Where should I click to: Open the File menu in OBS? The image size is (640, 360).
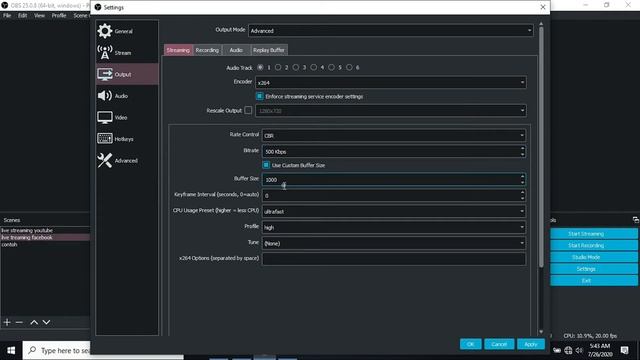(7, 16)
